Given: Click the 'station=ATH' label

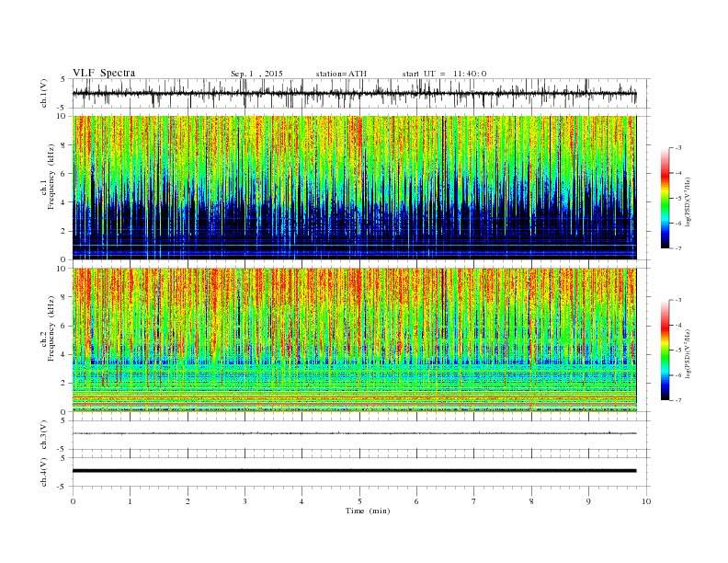Looking at the screenshot, I should [341, 74].
